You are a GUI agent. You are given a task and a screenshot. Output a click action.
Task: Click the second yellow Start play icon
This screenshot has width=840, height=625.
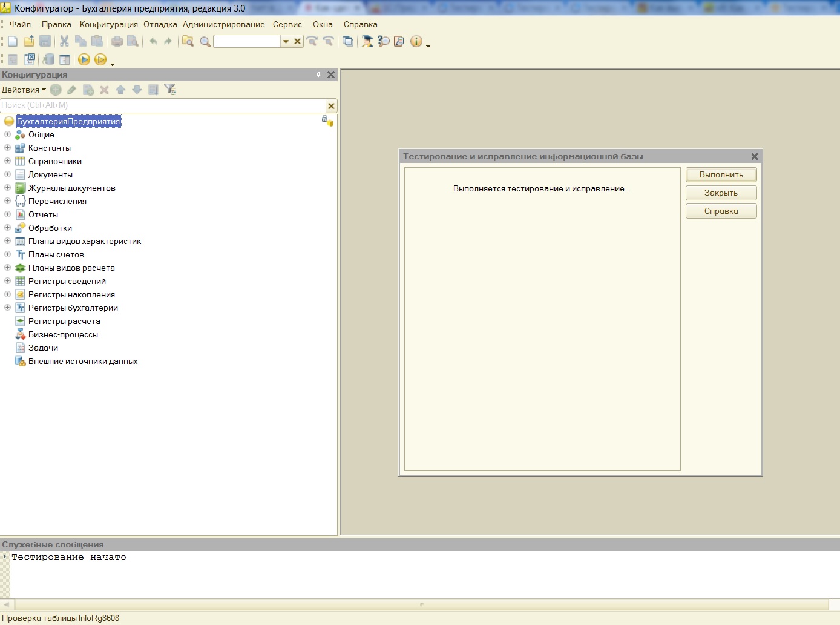(x=100, y=59)
